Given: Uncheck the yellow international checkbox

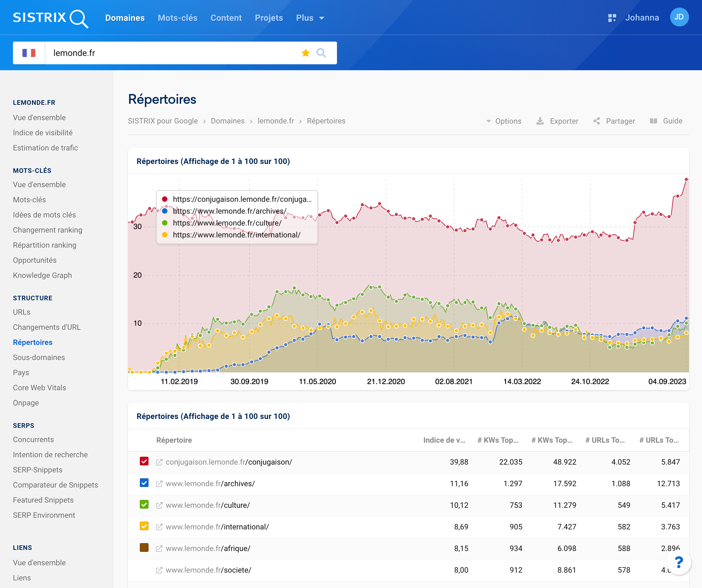Looking at the screenshot, I should pos(144,526).
